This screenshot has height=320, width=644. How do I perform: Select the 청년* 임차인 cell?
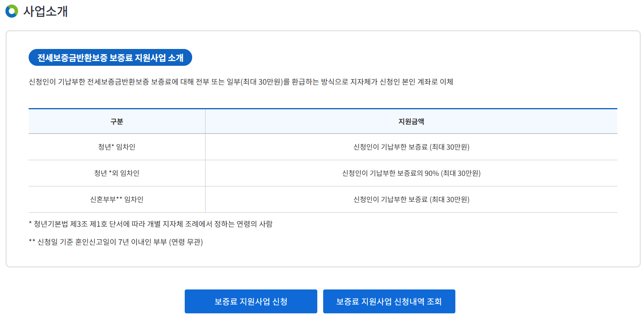117,147
